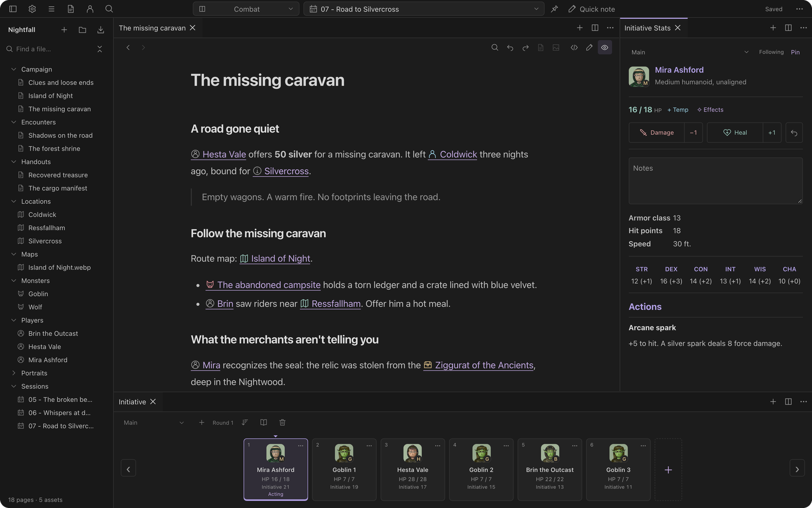Click the undo arrow in note toolbar
This screenshot has height=508, width=812.
(x=510, y=47)
